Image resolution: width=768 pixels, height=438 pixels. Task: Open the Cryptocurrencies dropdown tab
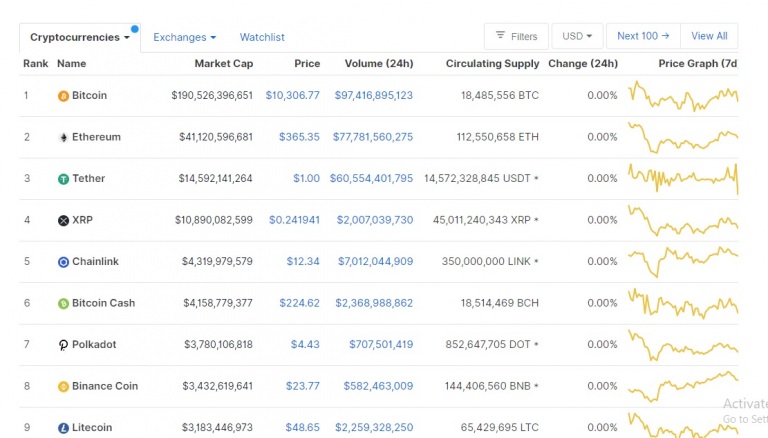tap(80, 37)
